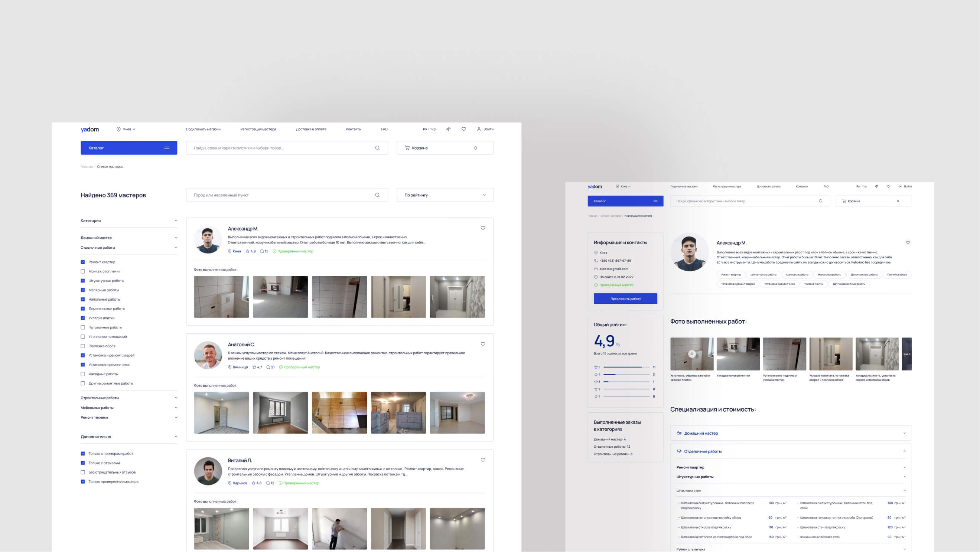This screenshot has width=980, height=552.
Task: Click magnifier icon in city search field
Action: (x=377, y=195)
